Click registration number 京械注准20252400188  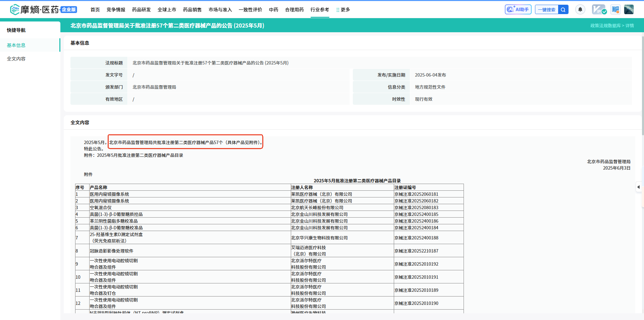(x=416, y=238)
